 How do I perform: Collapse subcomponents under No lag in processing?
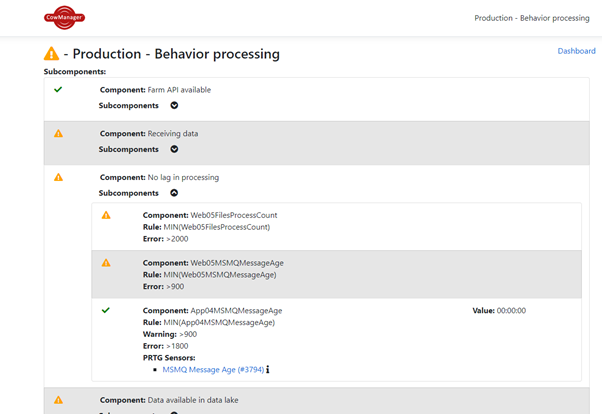pos(174,193)
